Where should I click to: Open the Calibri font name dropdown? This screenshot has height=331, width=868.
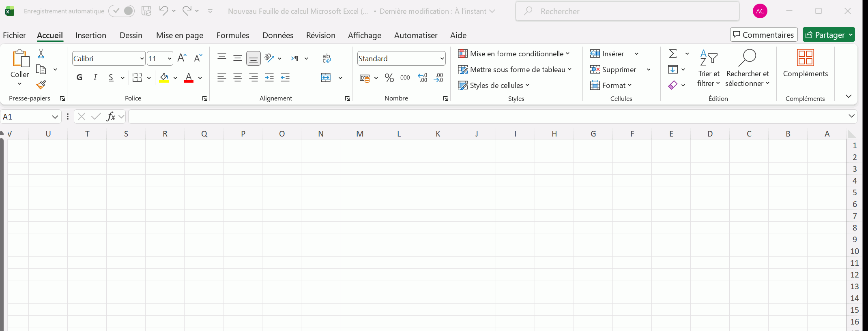142,59
